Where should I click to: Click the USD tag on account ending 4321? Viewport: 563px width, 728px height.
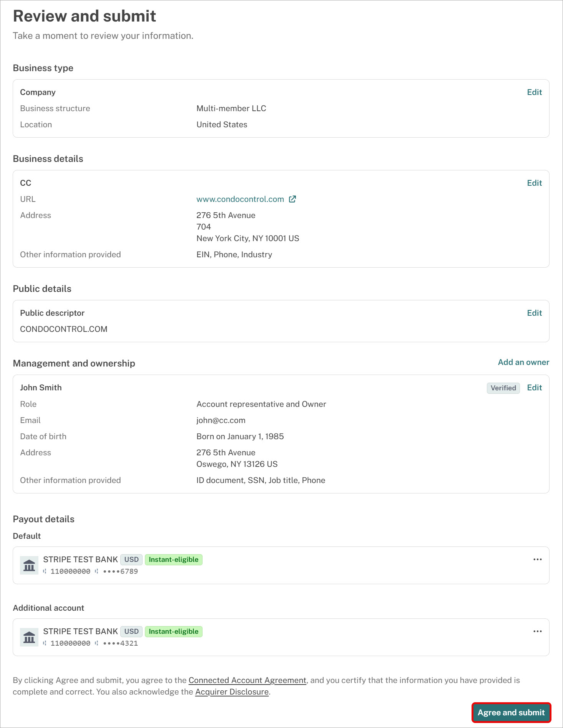[131, 631]
